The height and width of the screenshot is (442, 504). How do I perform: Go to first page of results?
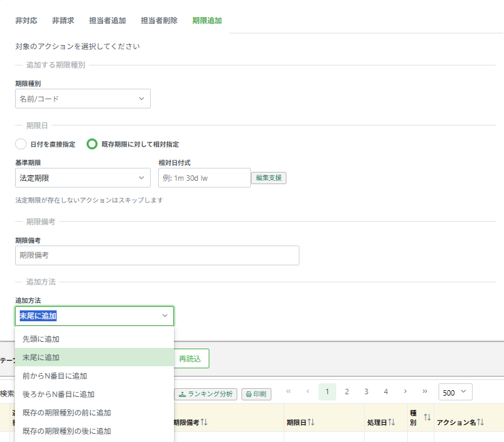(288, 392)
